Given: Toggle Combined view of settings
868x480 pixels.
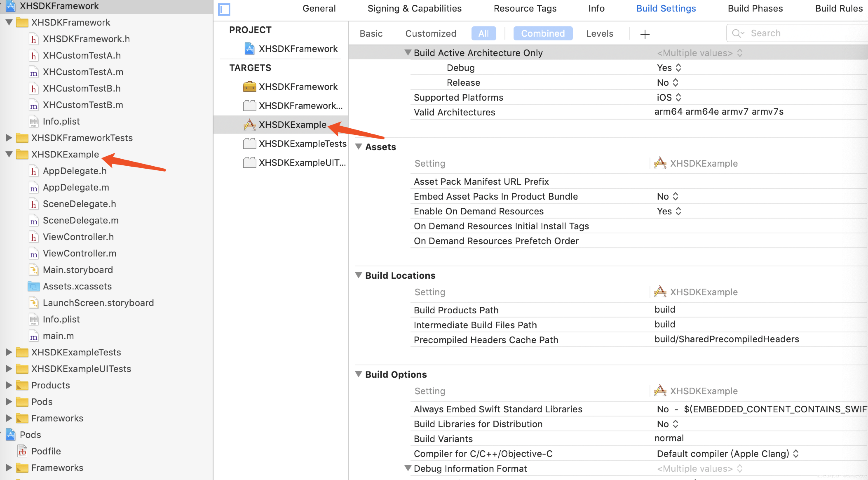Looking at the screenshot, I should coord(542,33).
